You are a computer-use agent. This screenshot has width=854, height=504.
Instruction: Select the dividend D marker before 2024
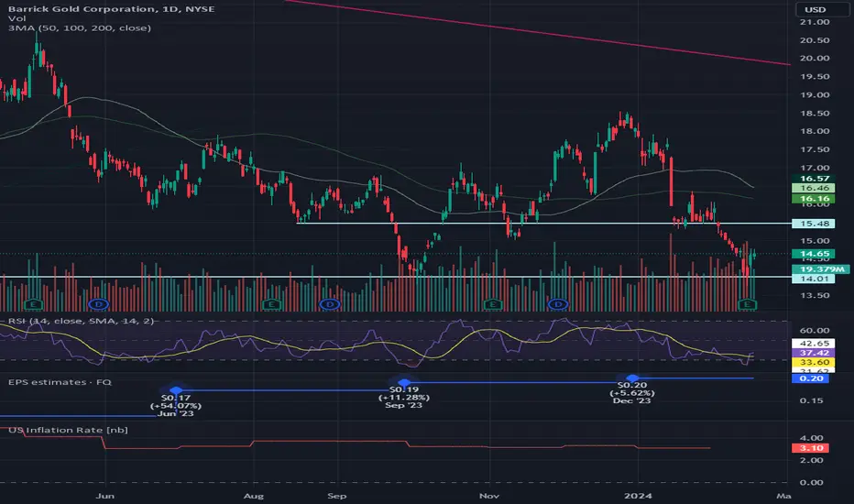558,304
